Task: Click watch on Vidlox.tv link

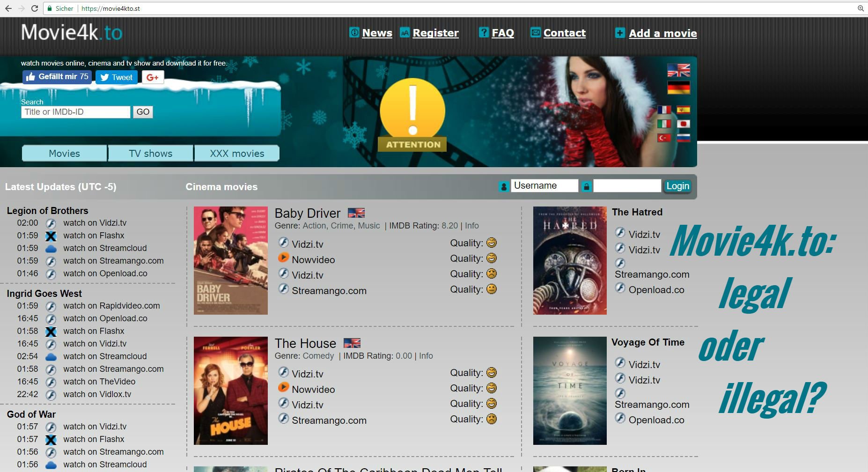Action: 97,394
